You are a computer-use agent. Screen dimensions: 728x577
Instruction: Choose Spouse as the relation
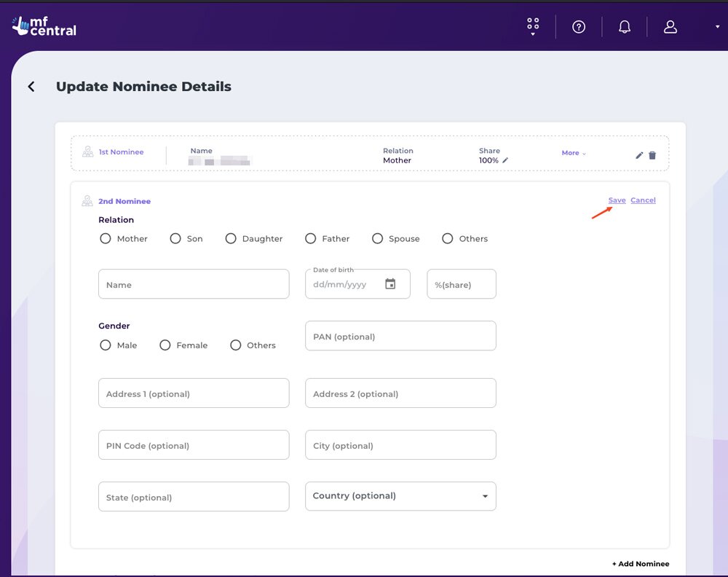pos(377,239)
